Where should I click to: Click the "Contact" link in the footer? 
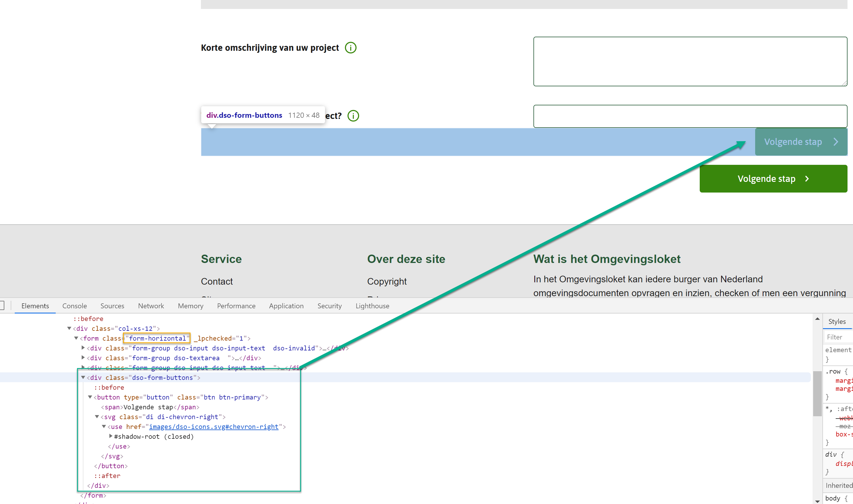coord(217,281)
